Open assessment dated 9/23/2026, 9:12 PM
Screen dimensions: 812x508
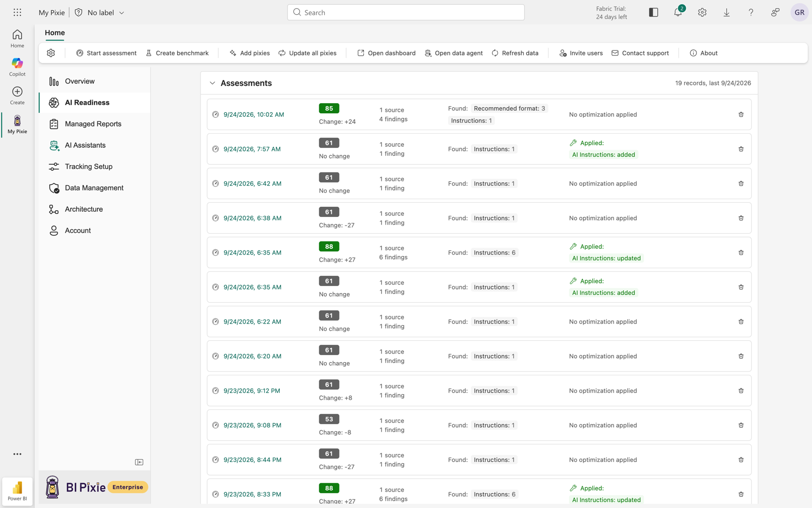252,391
